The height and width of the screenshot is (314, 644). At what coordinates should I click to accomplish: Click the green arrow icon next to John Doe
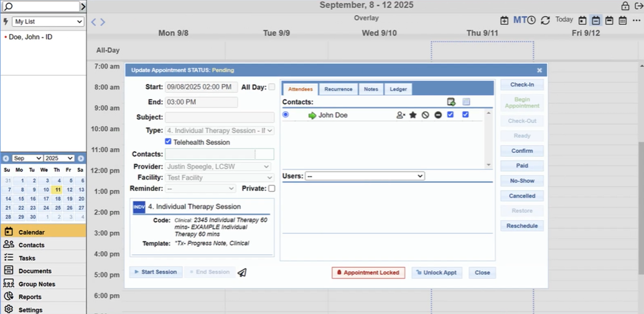(x=312, y=116)
